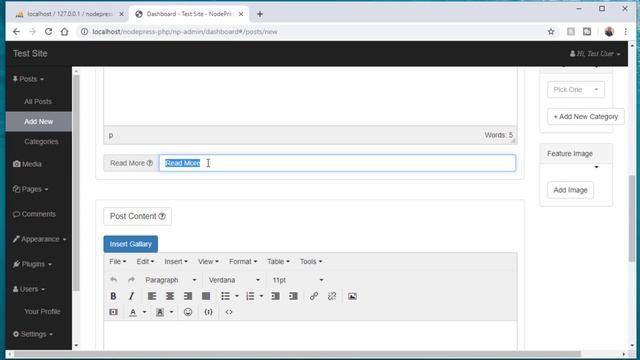The width and height of the screenshot is (640, 360).
Task: Expand the Plugins sidebar menu
Action: [32, 264]
